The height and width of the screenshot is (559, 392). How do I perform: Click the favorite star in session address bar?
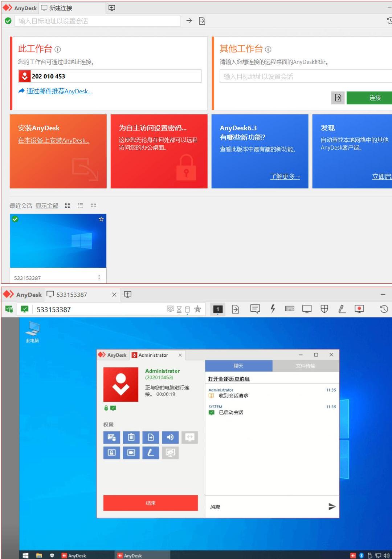tap(197, 309)
